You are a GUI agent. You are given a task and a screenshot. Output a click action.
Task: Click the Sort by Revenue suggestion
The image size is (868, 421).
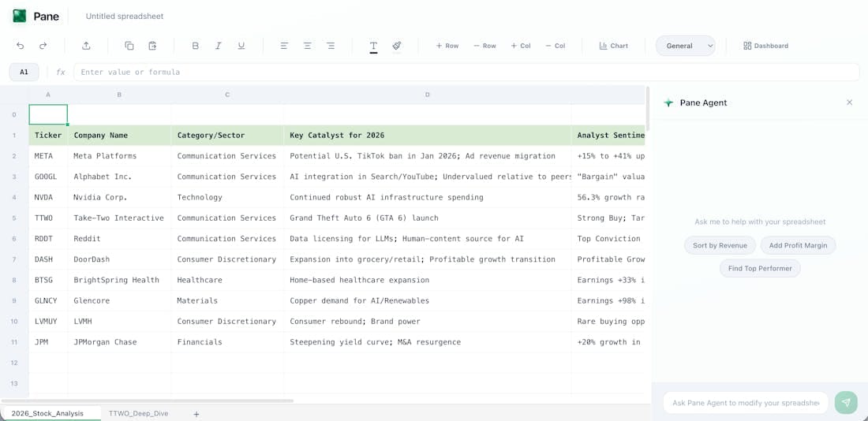coord(720,245)
